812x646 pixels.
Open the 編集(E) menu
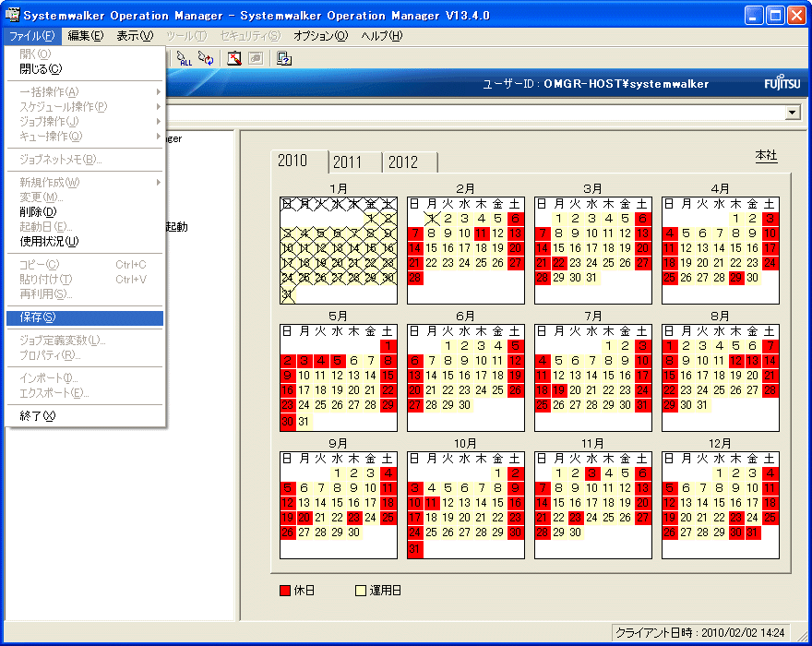pyautogui.click(x=86, y=36)
